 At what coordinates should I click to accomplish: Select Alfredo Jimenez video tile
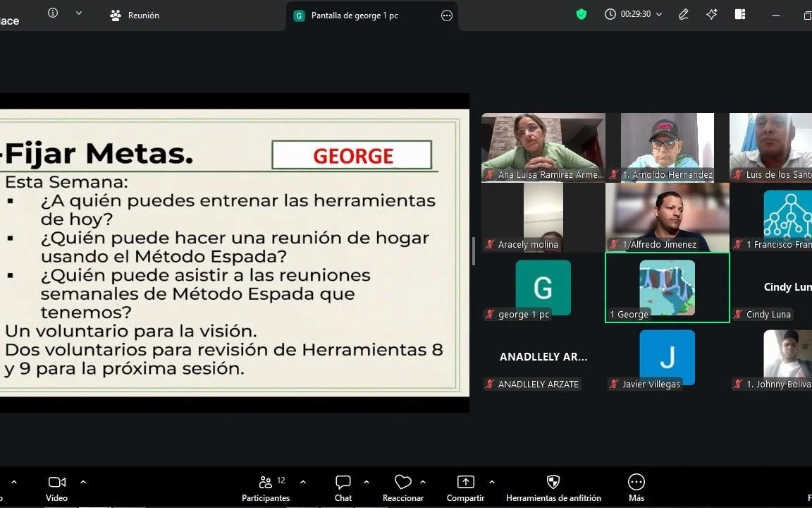667,217
